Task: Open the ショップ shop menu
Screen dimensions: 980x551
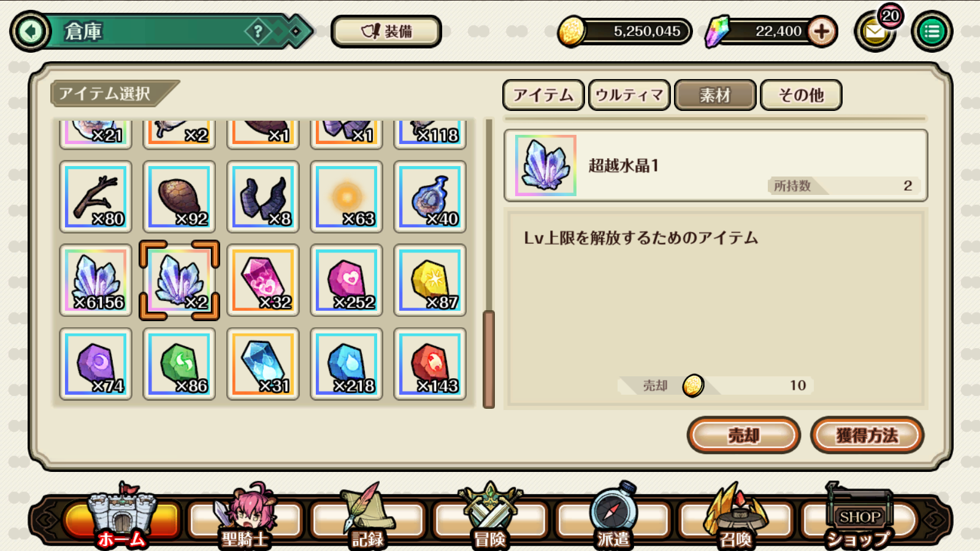Action: click(x=858, y=519)
